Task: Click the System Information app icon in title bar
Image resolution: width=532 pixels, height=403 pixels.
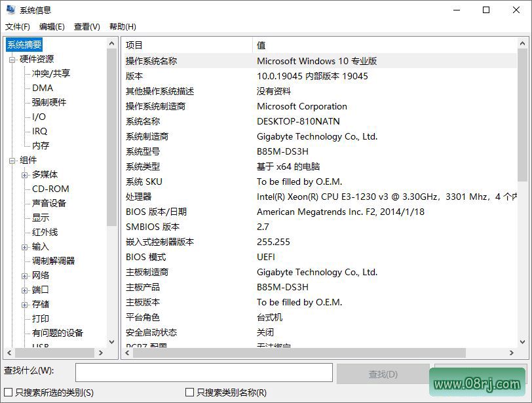Action: pos(10,10)
